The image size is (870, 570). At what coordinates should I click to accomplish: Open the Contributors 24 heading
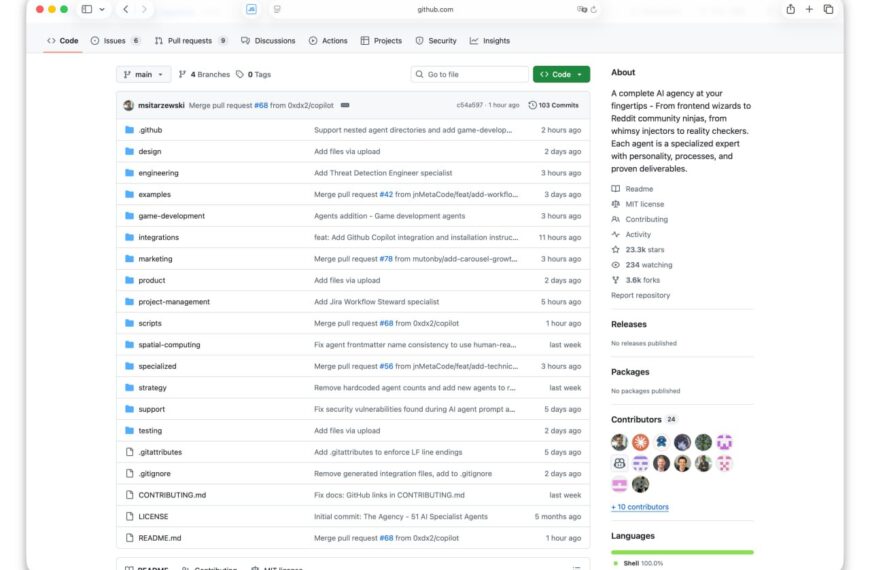pyautogui.click(x=644, y=420)
